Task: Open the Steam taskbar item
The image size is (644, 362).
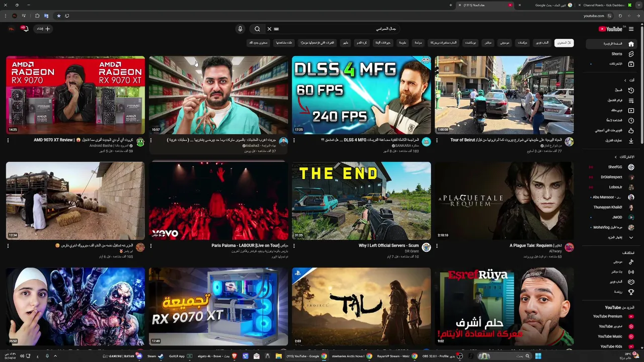Action: pyautogui.click(x=155, y=356)
